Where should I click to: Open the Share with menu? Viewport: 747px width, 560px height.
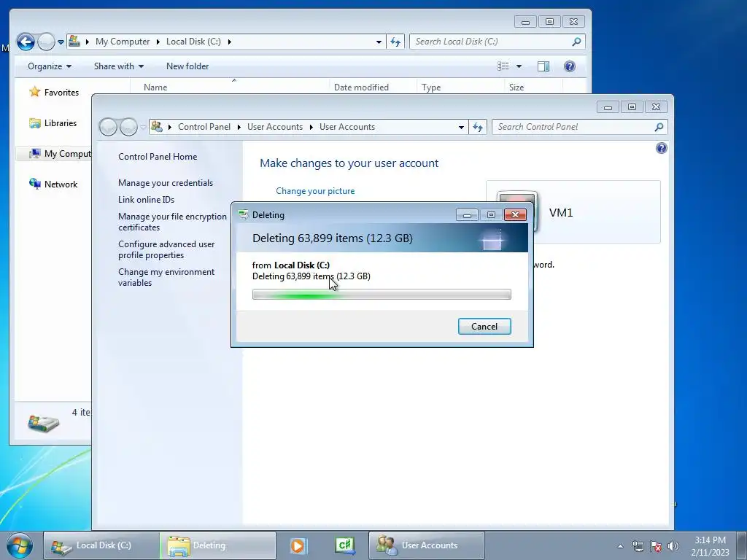click(x=119, y=66)
